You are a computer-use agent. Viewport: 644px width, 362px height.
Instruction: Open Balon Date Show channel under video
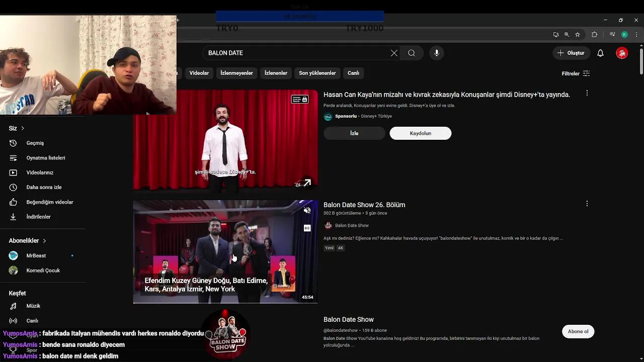(352, 225)
